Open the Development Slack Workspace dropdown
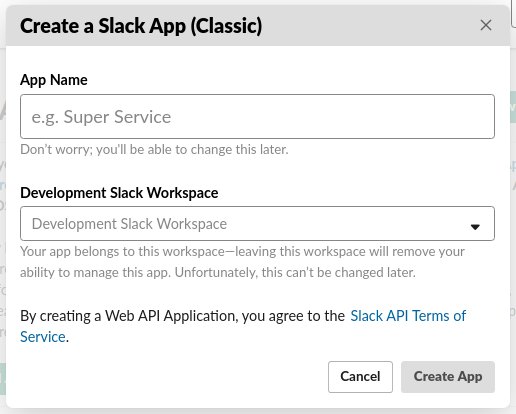Image resolution: width=516 pixels, height=414 pixels. (257, 223)
